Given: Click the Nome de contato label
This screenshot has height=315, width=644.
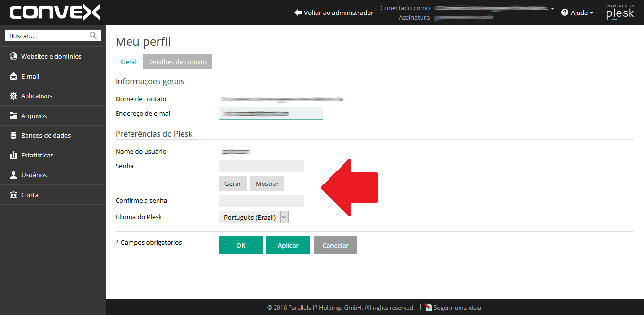Looking at the screenshot, I should click(141, 99).
